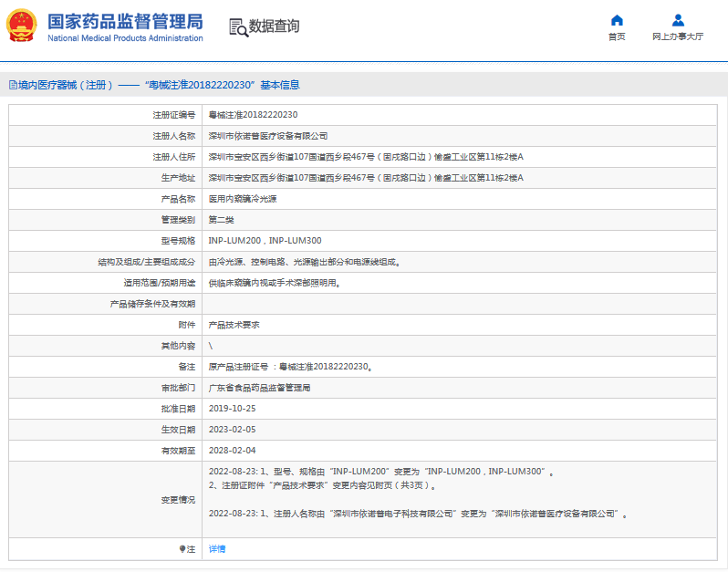Image resolution: width=728 pixels, height=572 pixels.
Task: Click the 型号、规格由 change record line
Action: point(381,472)
